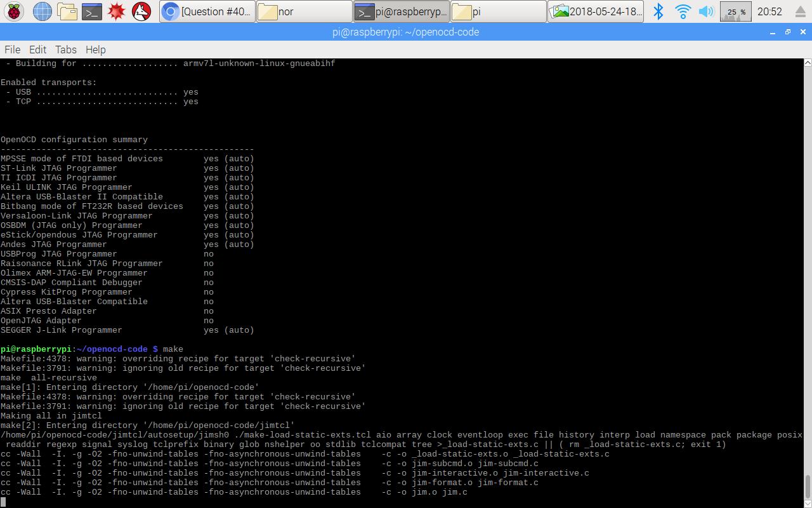Click the terminal scrollbar thumb
Viewport: 812px width, 508px height.
pyautogui.click(x=808, y=486)
